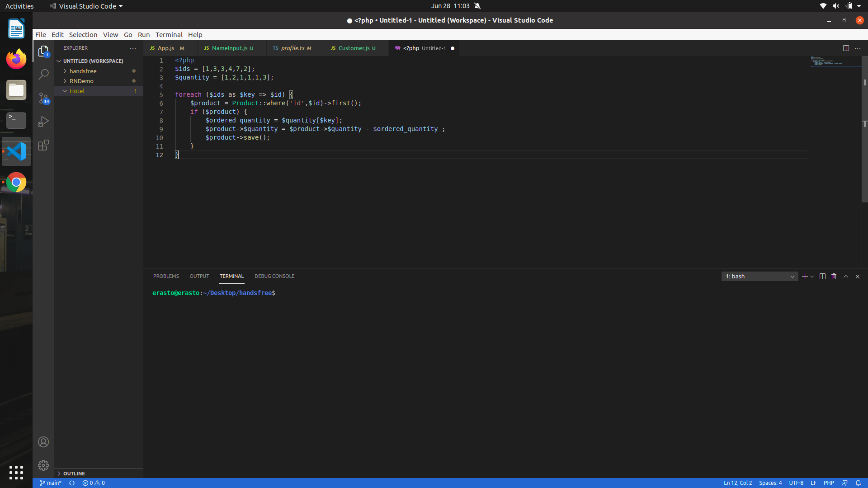Maximize terminal panel size with chevron up

coord(846,277)
